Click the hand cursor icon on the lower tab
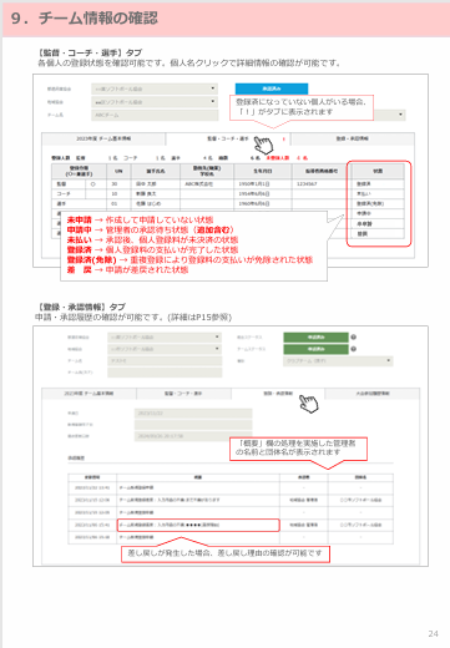 click(309, 403)
